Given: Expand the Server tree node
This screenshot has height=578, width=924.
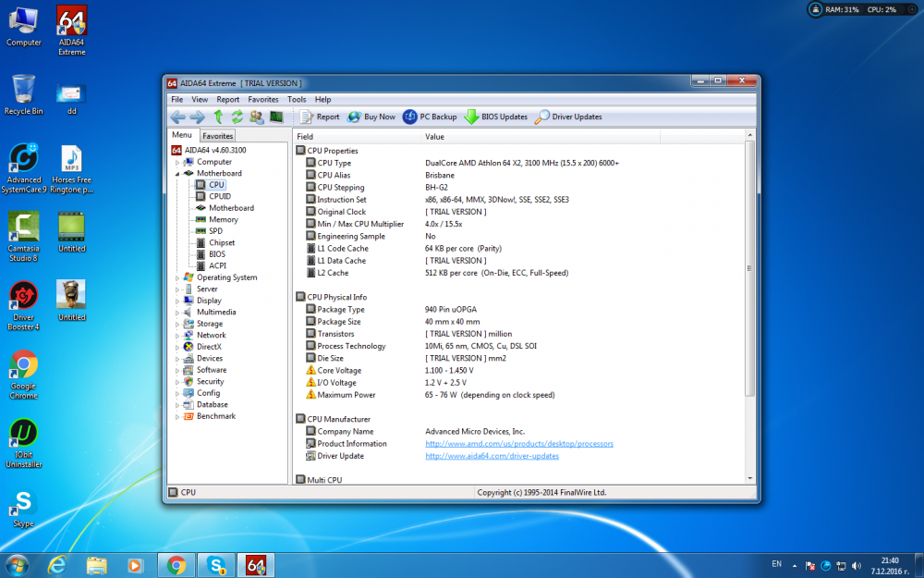Looking at the screenshot, I should point(176,289).
